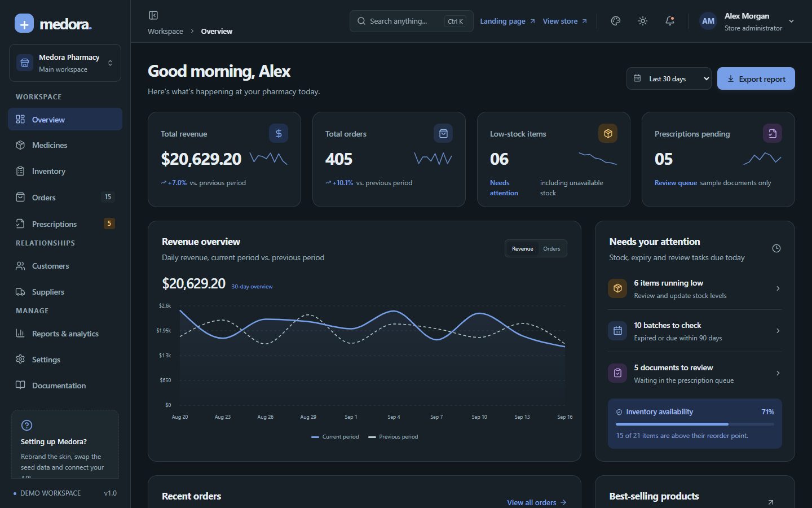Click the box icon on Low-stock items card

click(608, 133)
